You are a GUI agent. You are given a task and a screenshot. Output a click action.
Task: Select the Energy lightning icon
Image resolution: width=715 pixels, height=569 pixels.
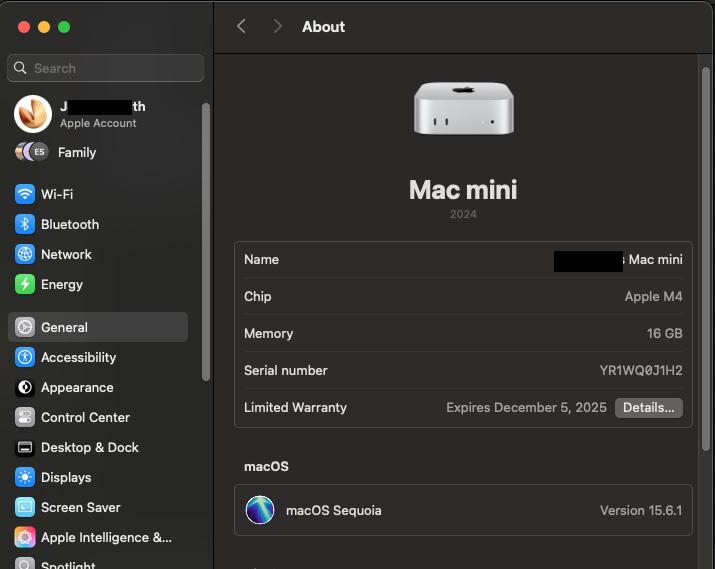[x=25, y=284]
